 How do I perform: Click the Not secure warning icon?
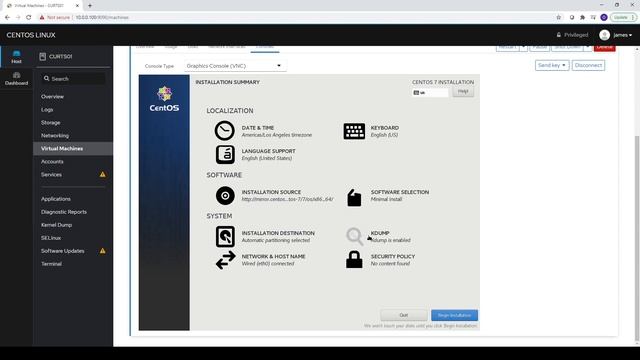coord(42,17)
